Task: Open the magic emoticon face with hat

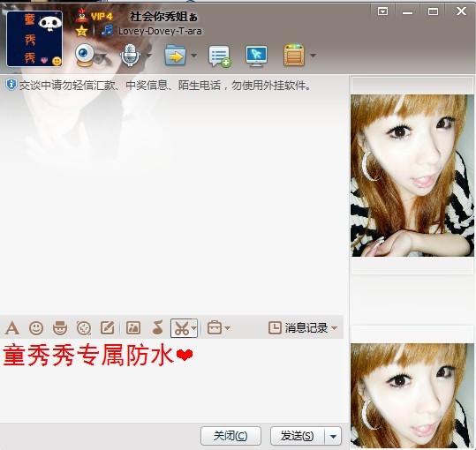Action: coord(60,328)
